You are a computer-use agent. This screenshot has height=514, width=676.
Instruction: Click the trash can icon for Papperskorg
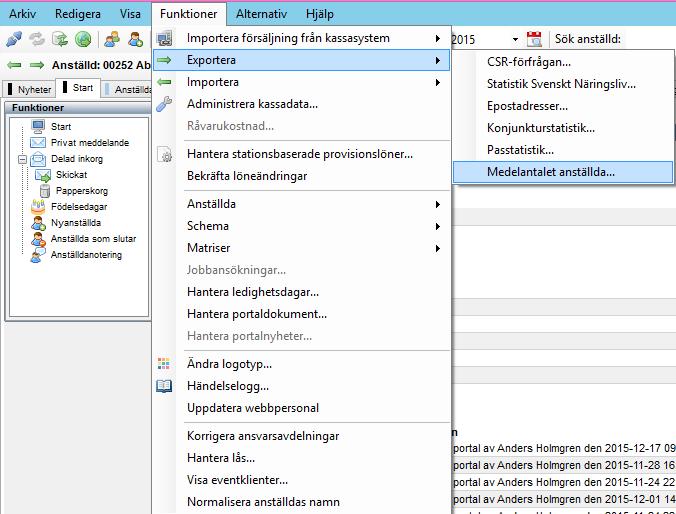click(x=45, y=191)
